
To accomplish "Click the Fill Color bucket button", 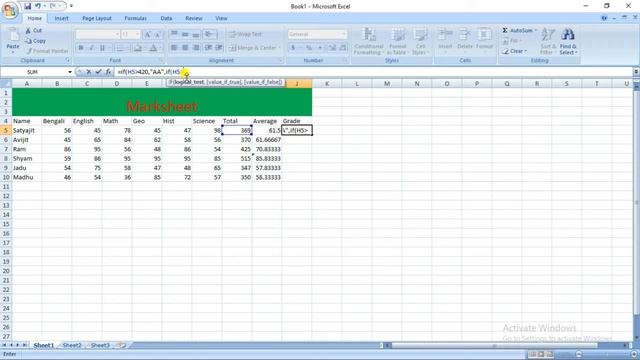I will (x=138, y=48).
